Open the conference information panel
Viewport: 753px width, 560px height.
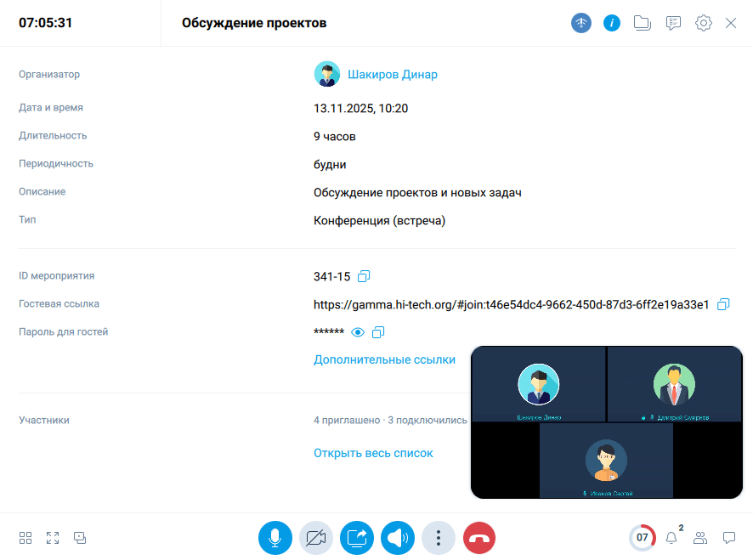[x=611, y=23]
